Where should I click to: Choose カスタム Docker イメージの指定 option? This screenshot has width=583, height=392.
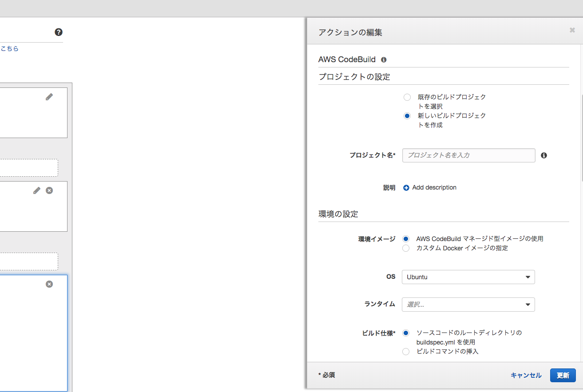point(405,248)
